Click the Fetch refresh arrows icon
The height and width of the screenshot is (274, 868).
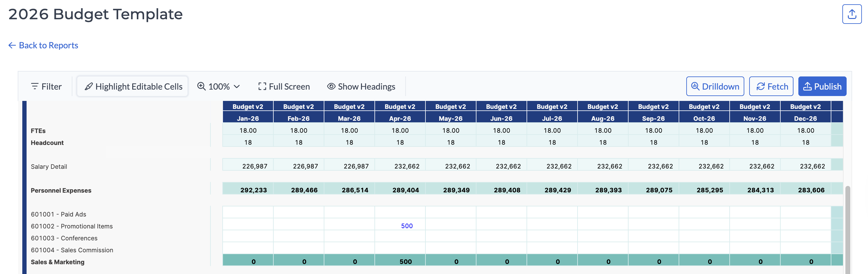tap(760, 86)
